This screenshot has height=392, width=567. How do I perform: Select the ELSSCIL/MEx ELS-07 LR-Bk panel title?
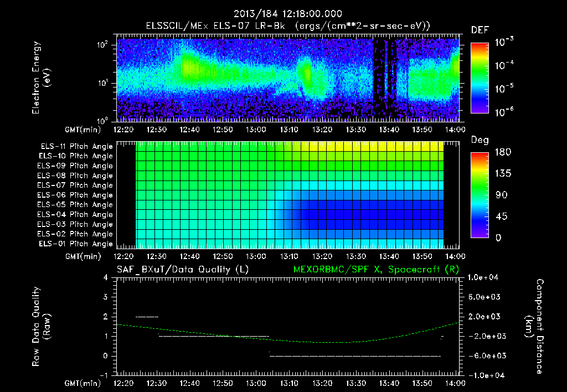(288, 26)
